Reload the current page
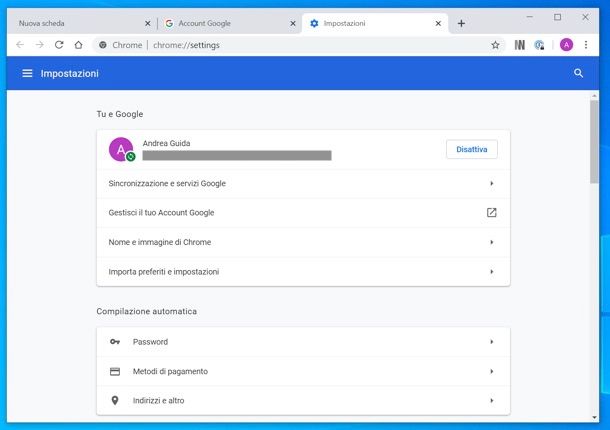610x430 pixels. 59,45
